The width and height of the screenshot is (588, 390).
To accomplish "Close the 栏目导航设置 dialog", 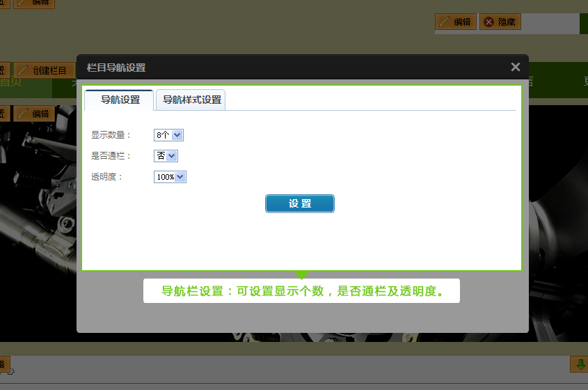I will click(x=515, y=67).
